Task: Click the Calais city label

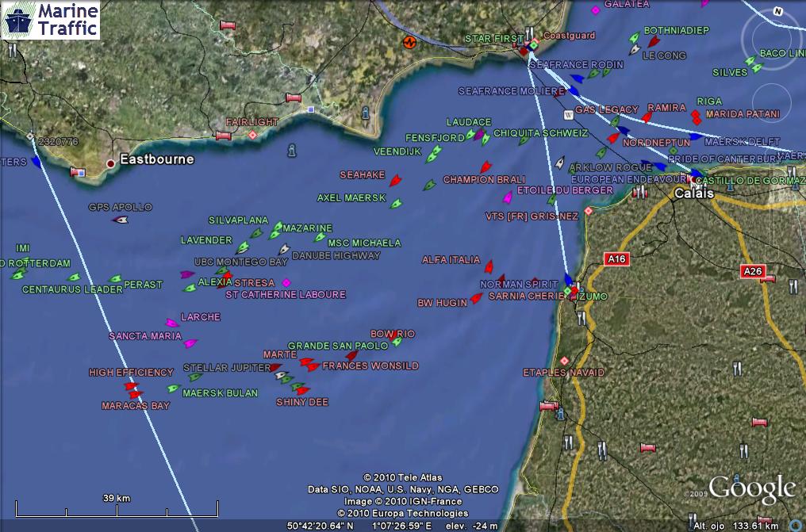Action: (x=694, y=193)
